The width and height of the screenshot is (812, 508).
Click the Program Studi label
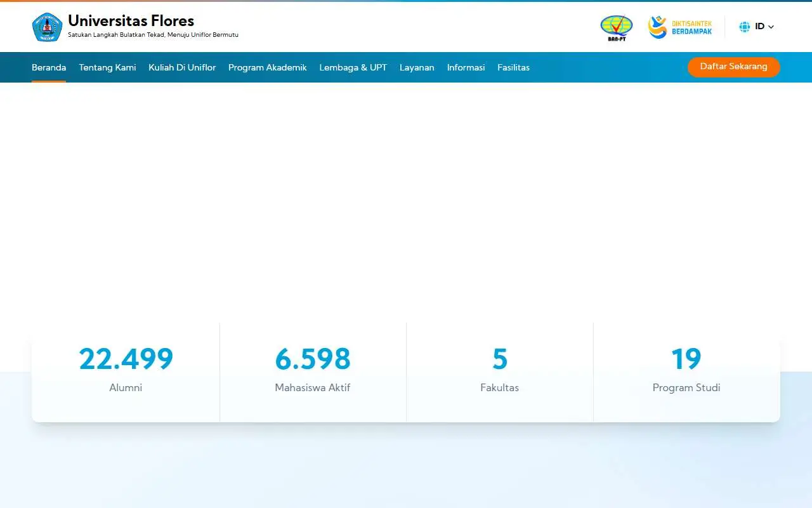tap(686, 387)
